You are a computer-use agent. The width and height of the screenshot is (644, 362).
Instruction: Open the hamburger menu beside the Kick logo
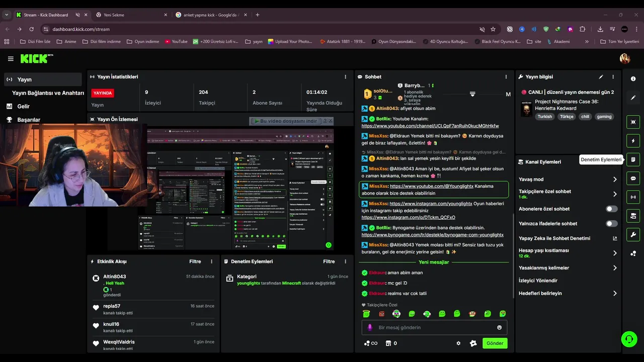click(x=11, y=59)
